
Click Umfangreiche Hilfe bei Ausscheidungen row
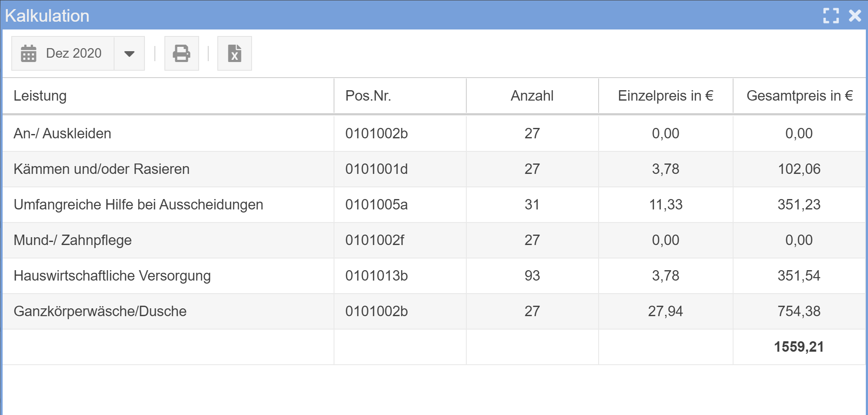pyautogui.click(x=138, y=205)
